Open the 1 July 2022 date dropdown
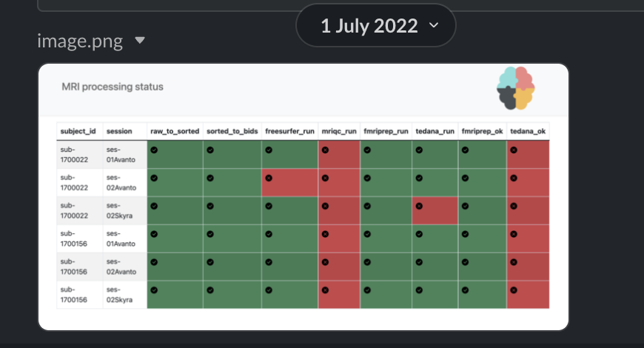644x348 pixels. (375, 27)
